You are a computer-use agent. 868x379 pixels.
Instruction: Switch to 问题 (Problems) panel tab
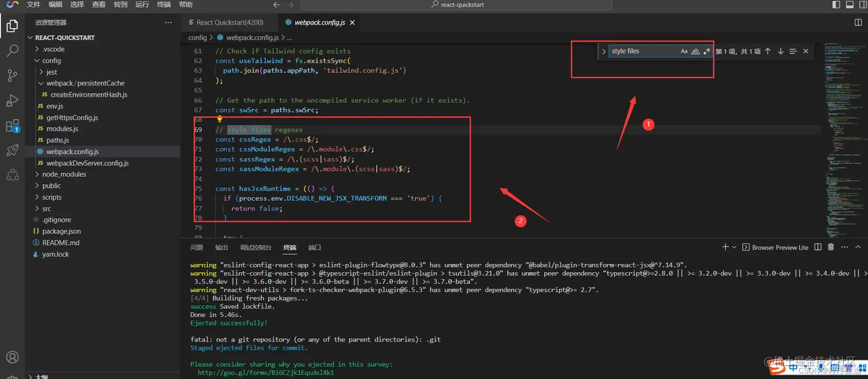[197, 247]
